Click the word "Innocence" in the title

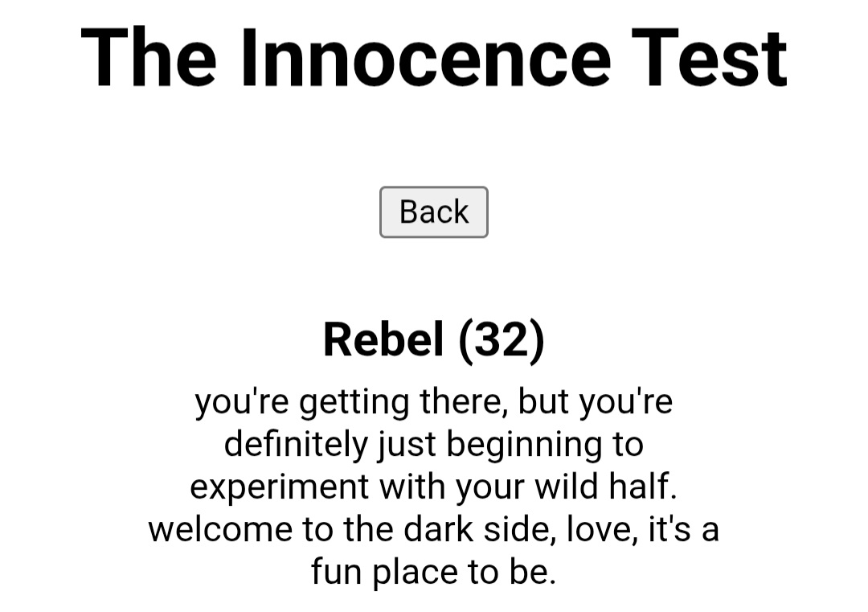click(x=425, y=58)
